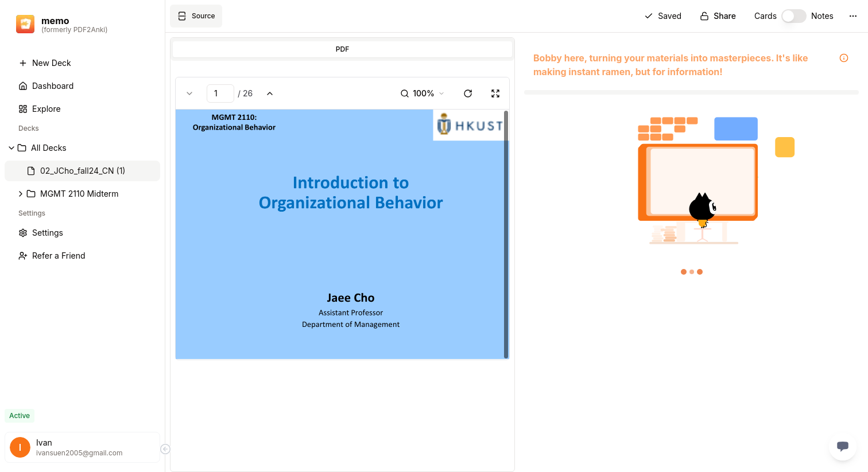The image size is (868, 472).
Task: Click the memo app logo icon
Action: pos(25,24)
